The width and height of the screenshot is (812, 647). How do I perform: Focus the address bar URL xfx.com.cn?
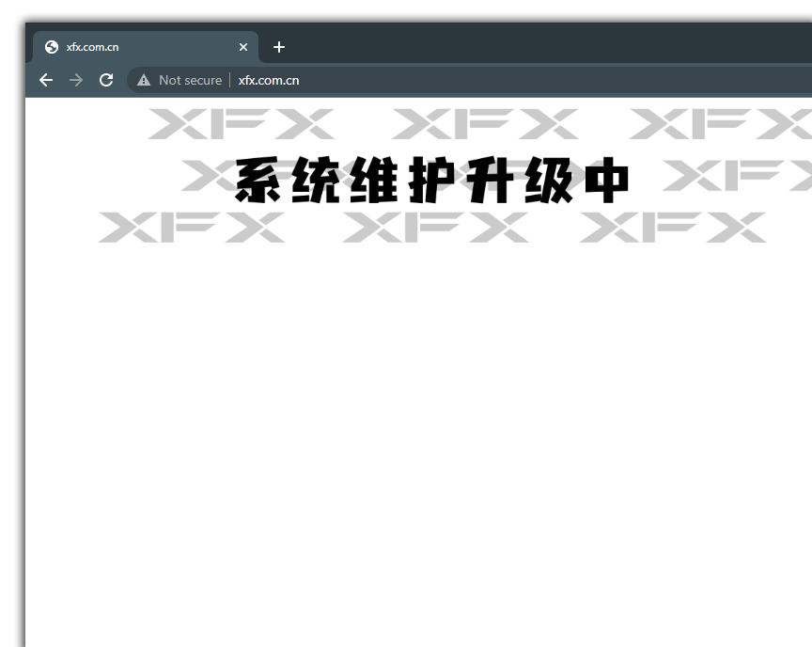269,80
